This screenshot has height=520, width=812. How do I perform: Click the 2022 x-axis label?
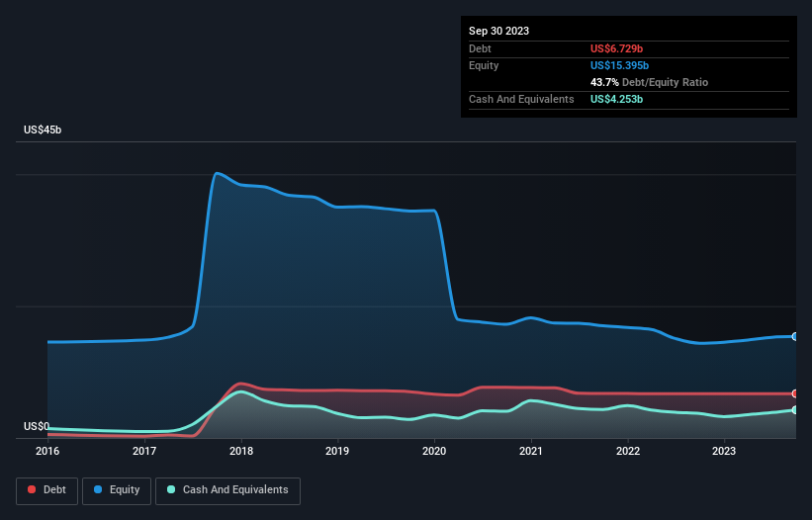[x=628, y=451]
